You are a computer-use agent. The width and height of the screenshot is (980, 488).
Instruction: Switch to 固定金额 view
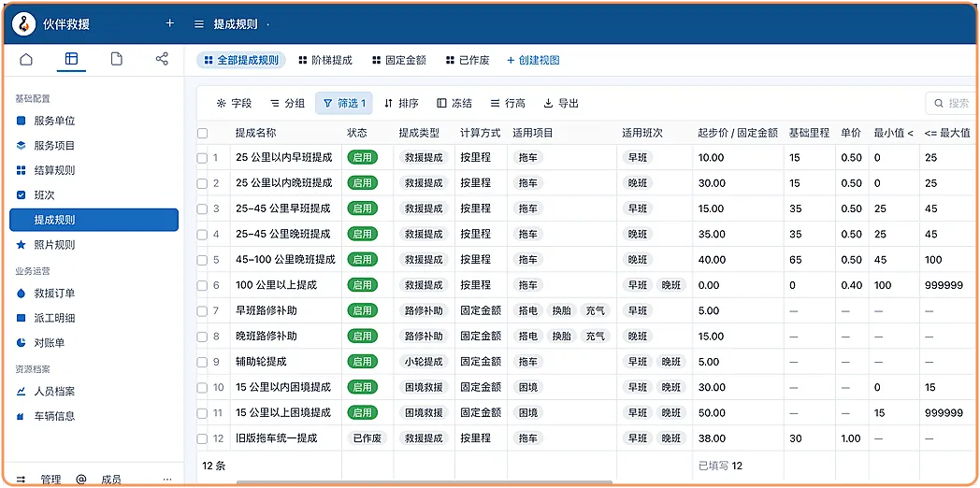tap(398, 60)
